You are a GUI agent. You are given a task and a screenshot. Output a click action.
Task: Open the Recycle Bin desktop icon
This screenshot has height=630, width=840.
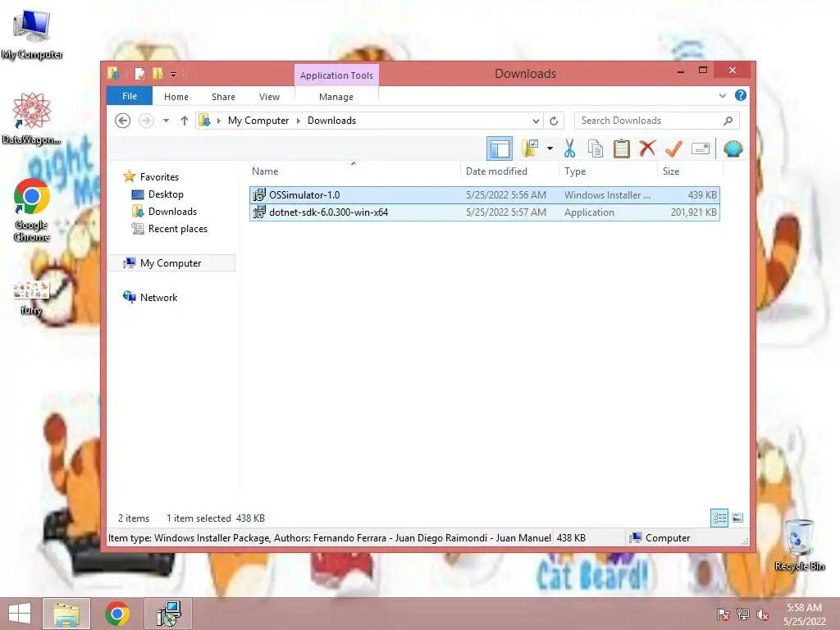(799, 545)
